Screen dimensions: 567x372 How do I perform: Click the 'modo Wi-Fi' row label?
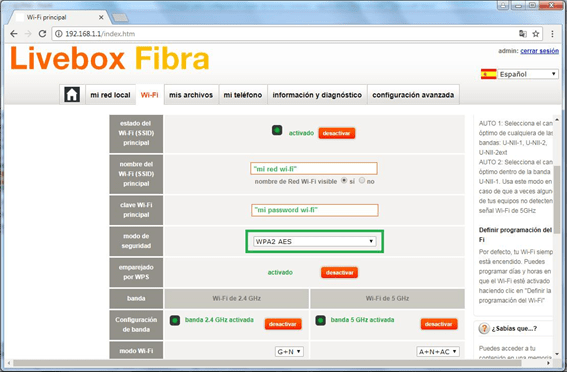click(x=136, y=351)
